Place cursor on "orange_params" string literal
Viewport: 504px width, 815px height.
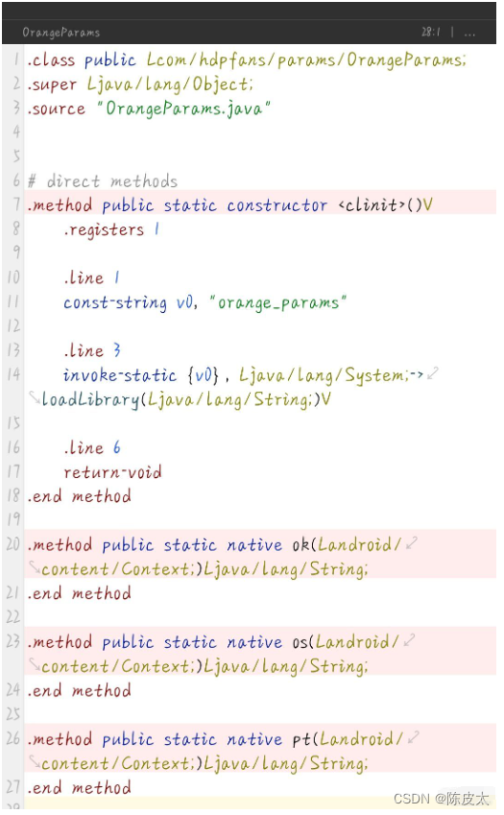278,302
